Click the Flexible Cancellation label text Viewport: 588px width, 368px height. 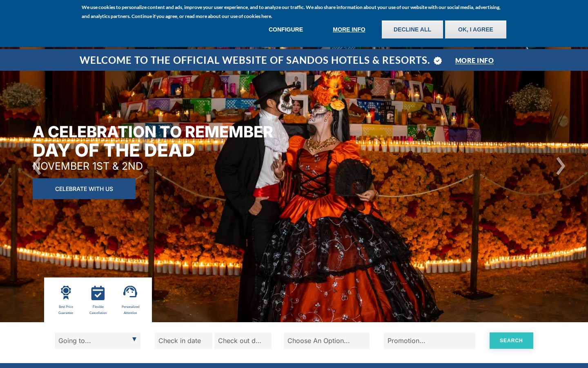tap(98, 310)
